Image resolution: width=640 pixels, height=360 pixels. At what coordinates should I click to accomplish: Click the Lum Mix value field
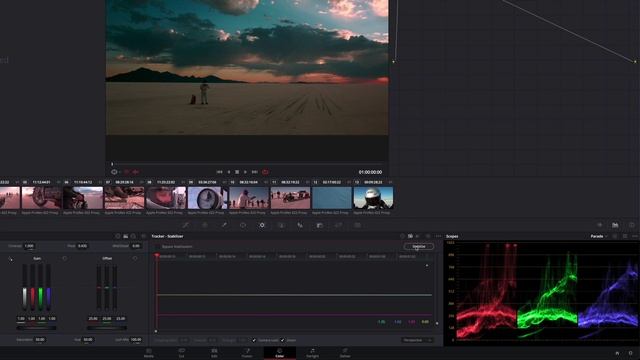136,340
